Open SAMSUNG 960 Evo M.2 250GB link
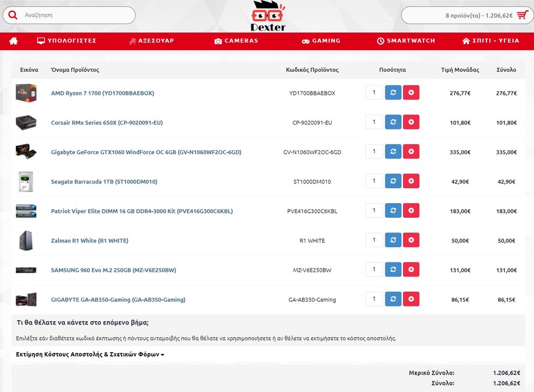The image size is (534, 392). click(x=113, y=270)
